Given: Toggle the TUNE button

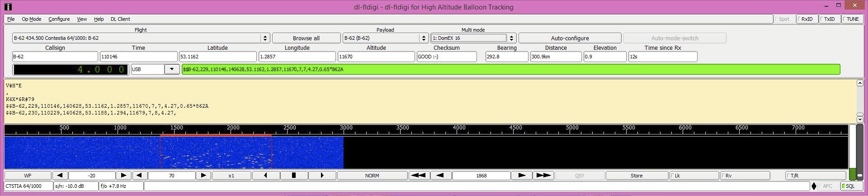Looking at the screenshot, I should pos(852,19).
